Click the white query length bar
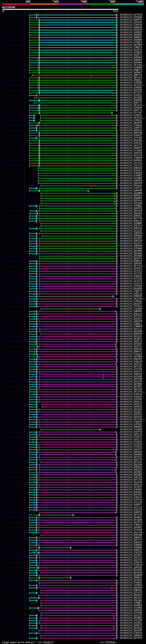The image size is (146, 644). (60, 9)
